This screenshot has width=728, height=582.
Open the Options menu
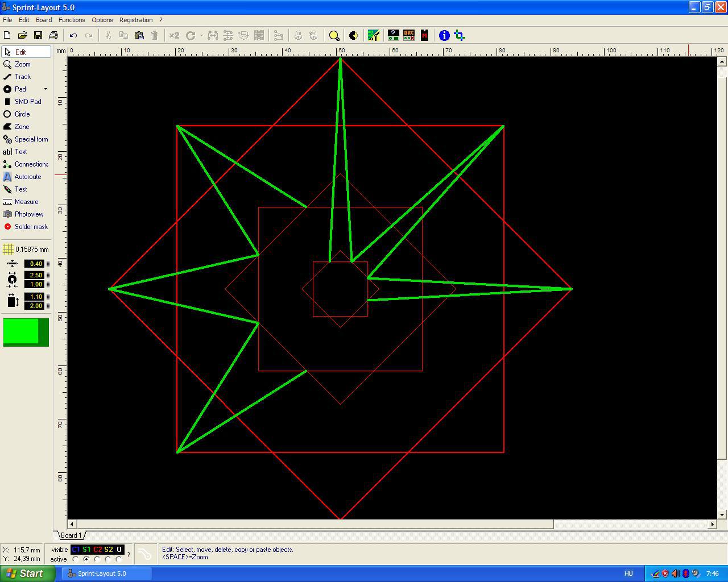tap(102, 20)
